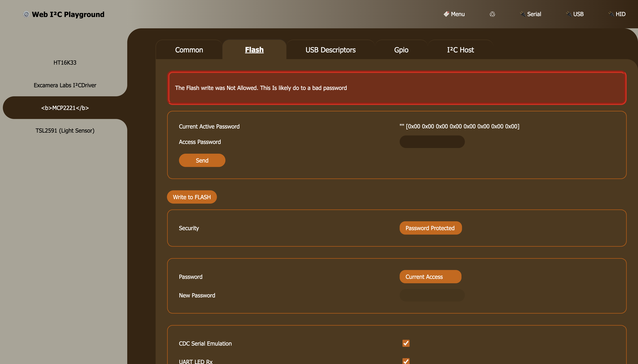The image size is (638, 364).
Task: Select the New Password input field
Action: click(432, 295)
